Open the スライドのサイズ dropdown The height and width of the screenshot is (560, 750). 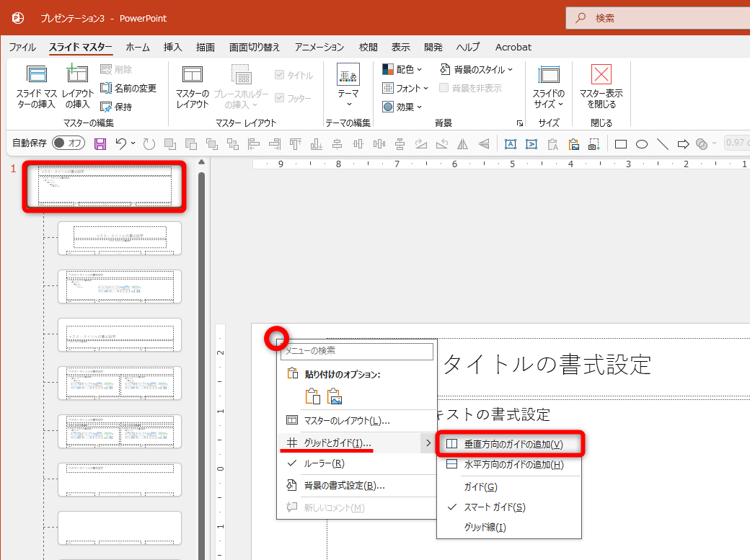549,86
